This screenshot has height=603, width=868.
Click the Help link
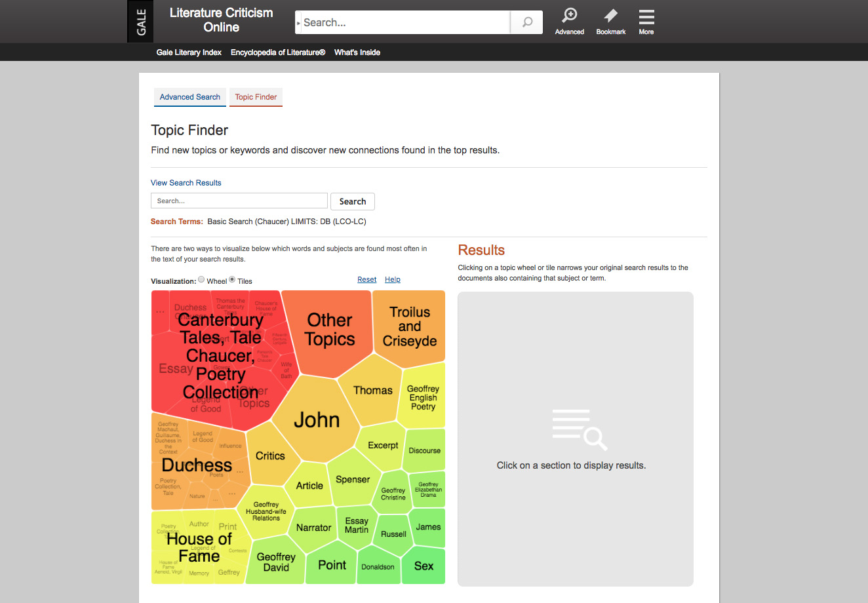[x=393, y=279]
